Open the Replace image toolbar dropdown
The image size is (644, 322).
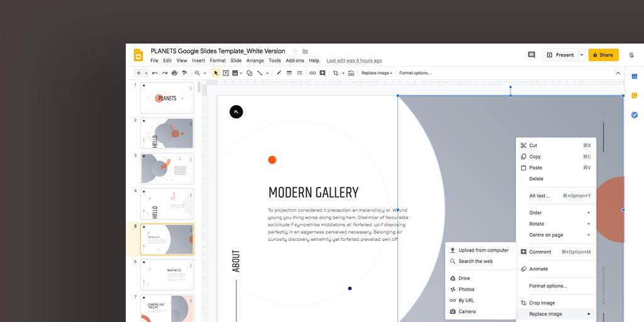(377, 73)
